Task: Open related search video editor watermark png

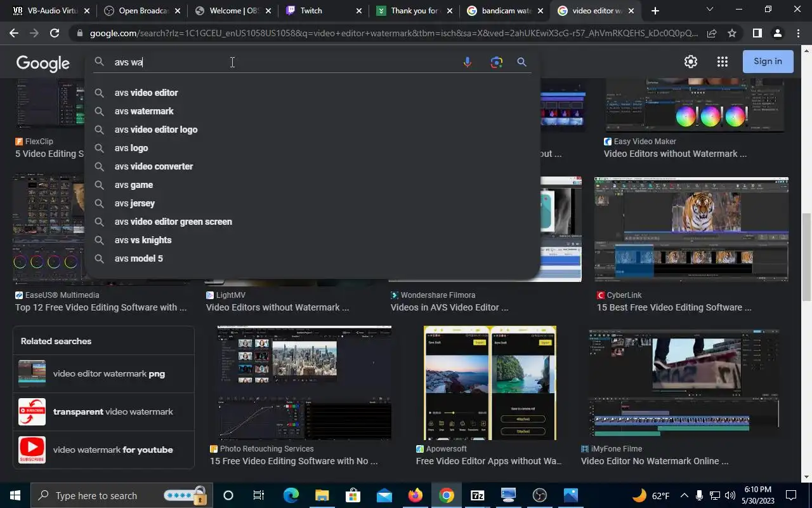Action: tap(103, 373)
